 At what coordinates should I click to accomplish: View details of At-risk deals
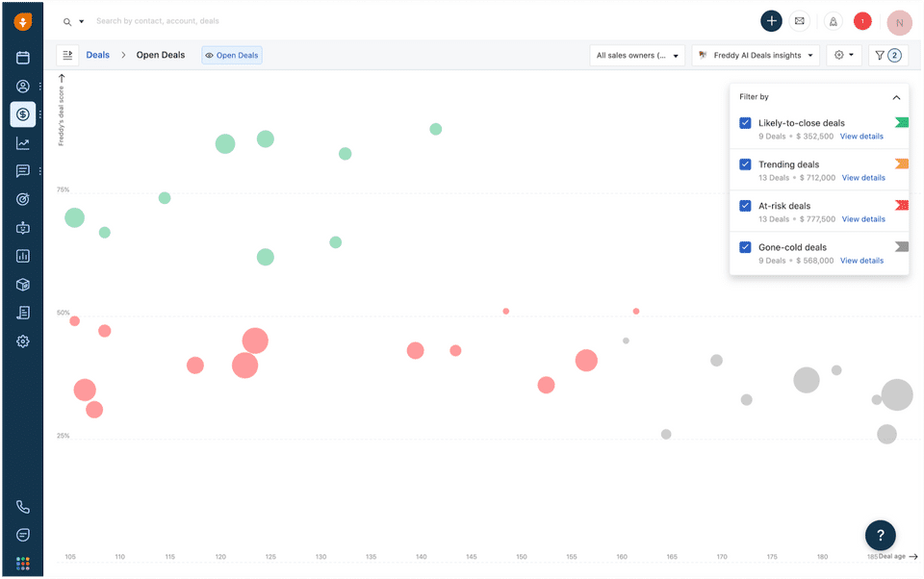coord(863,219)
